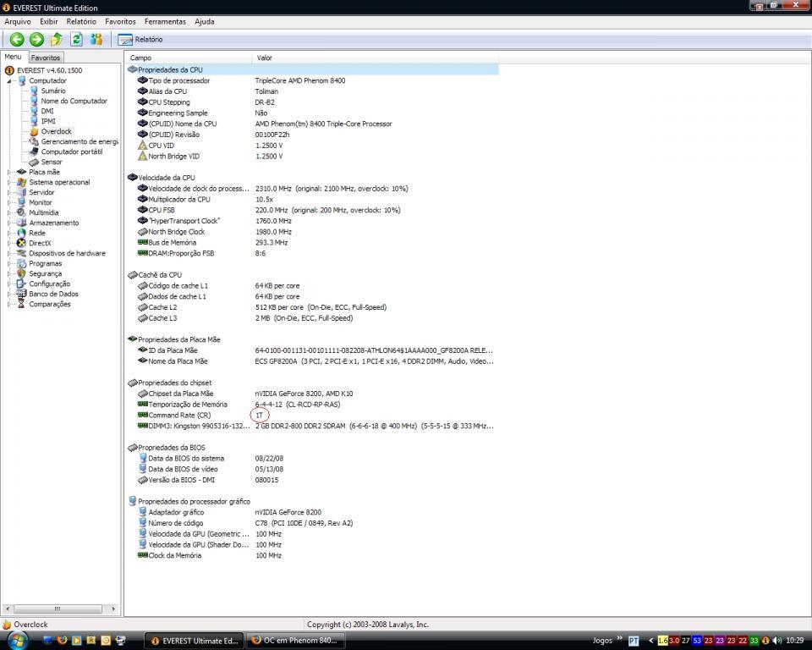The height and width of the screenshot is (650, 812).
Task: Open the Ajuda menu
Action: [x=205, y=22]
